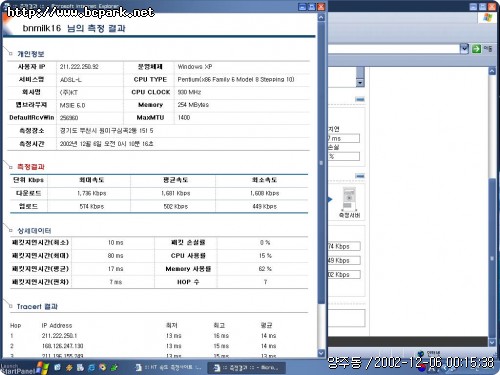Collapse the packet delay panel
Viewport: 500px width, 375px height.
click(x=360, y=99)
